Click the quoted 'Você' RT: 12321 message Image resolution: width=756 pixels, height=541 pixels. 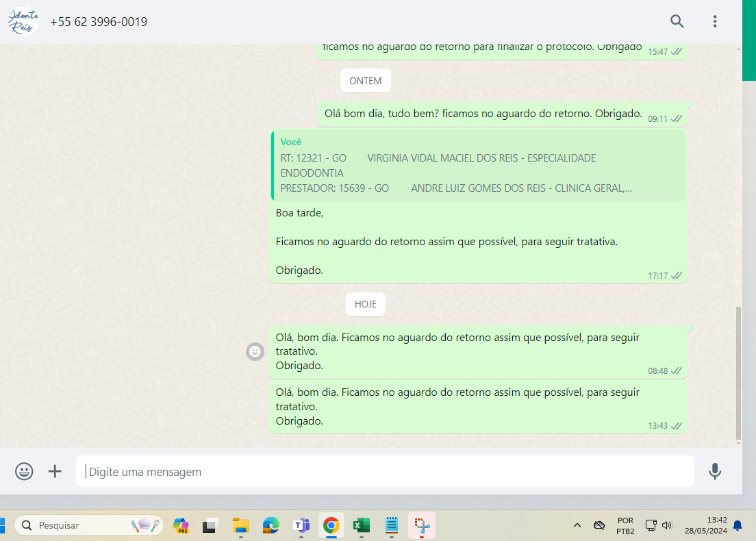tap(478, 166)
